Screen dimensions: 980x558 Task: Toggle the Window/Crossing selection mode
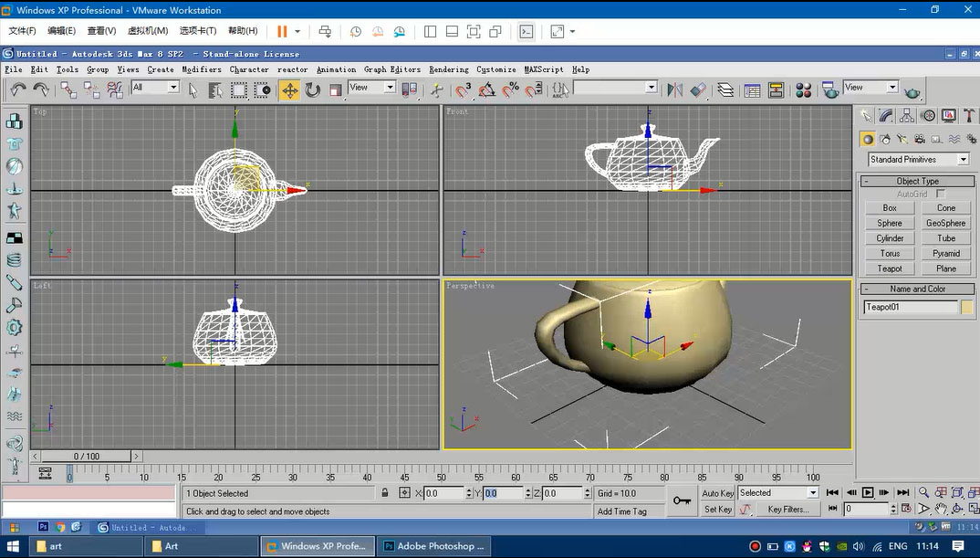(263, 90)
